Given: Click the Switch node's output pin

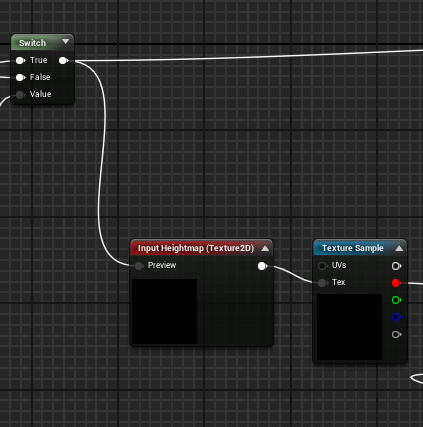Looking at the screenshot, I should [63, 60].
